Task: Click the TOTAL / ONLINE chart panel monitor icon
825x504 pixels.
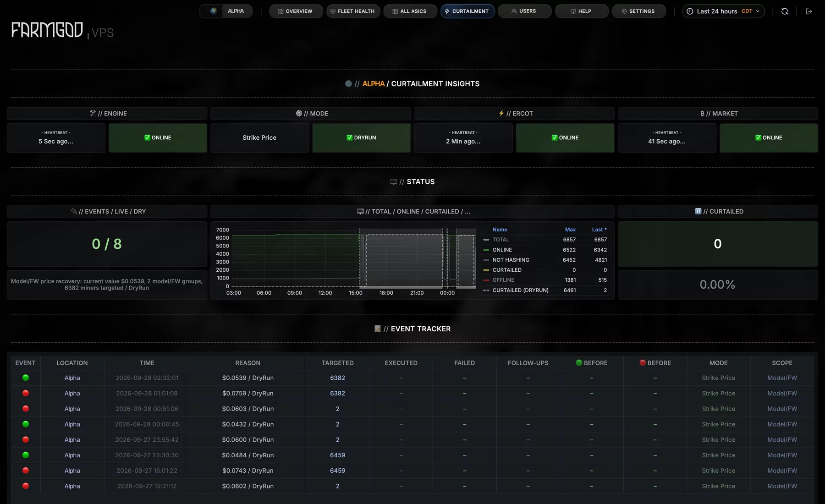Action: [360, 211]
